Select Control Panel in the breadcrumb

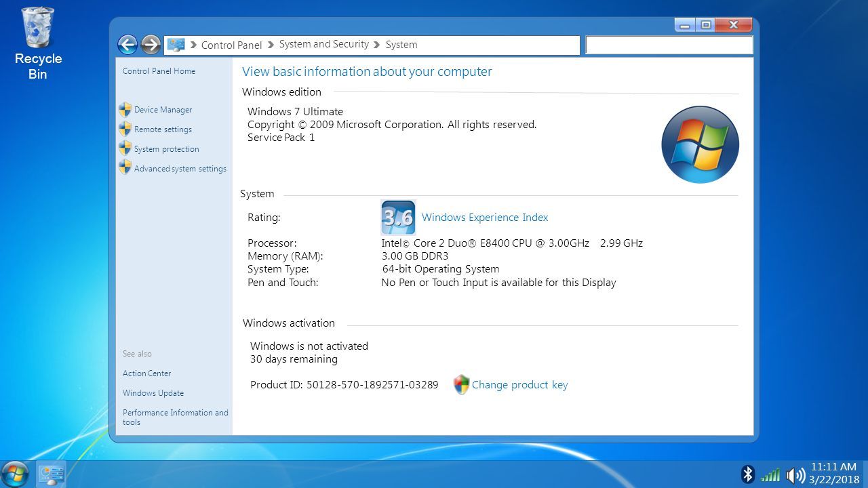click(x=231, y=45)
